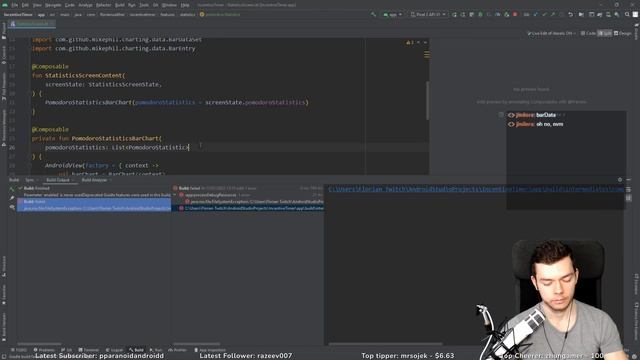Open the Terminal tool window button
The width and height of the screenshot is (640, 360).
[x=89, y=350]
